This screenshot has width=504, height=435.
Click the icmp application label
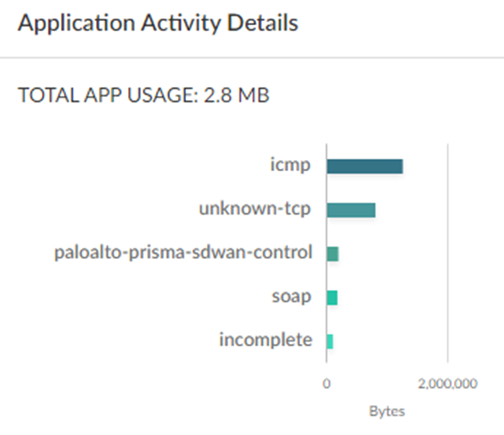point(290,166)
